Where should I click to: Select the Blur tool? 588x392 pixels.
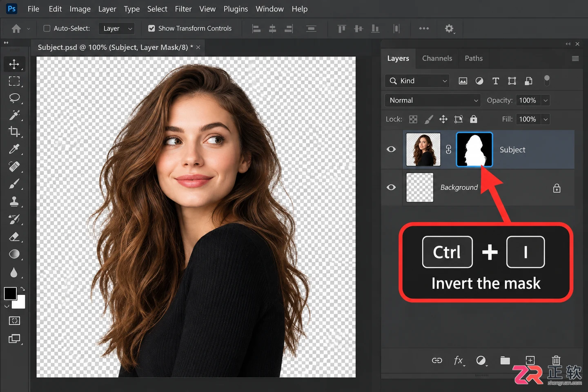point(14,272)
